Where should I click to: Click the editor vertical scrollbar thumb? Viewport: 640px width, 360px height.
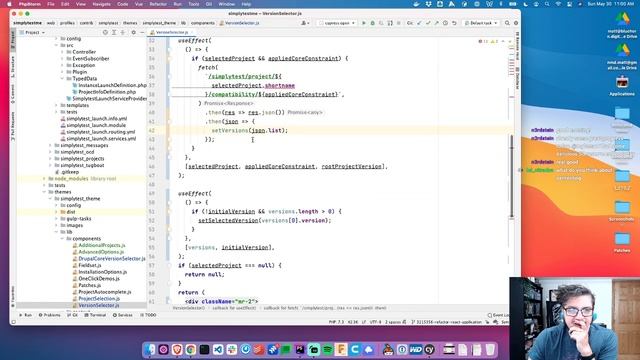[511, 176]
